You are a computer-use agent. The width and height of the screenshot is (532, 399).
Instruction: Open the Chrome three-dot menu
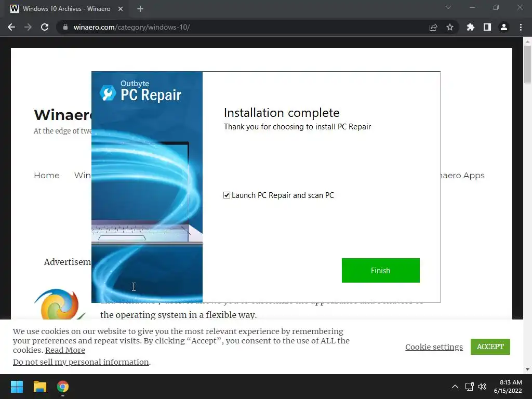click(521, 27)
